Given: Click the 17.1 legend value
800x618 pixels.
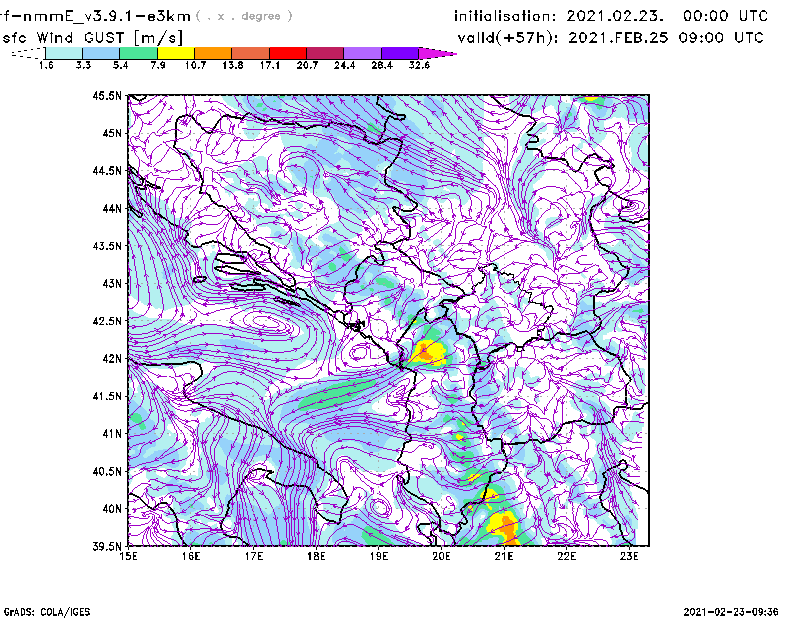Looking at the screenshot, I should [x=269, y=65].
